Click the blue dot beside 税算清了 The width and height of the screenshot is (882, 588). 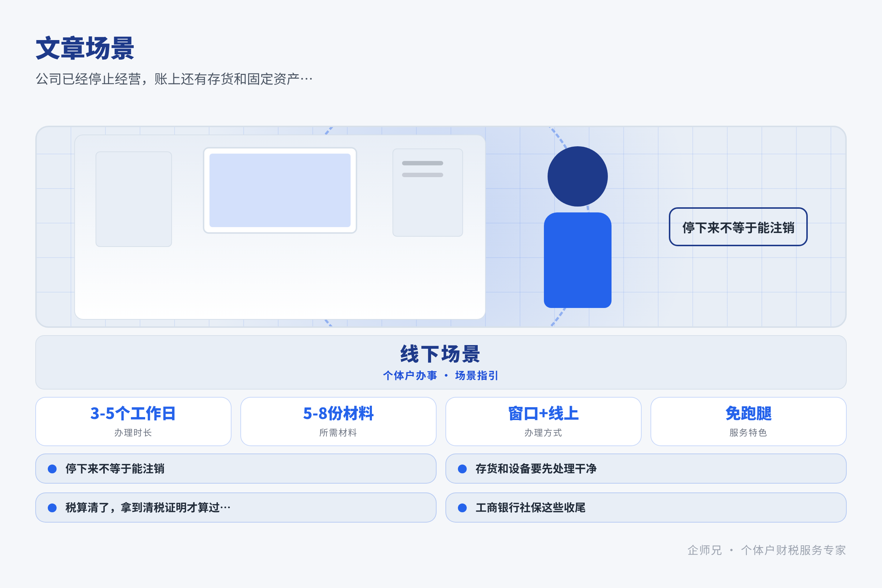click(x=52, y=508)
